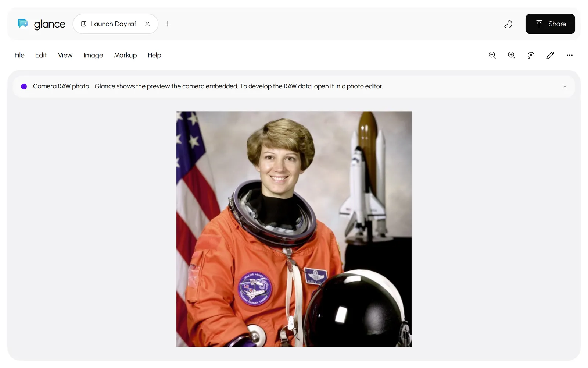Open the Markup menu
This screenshot has height=368, width=588.
[x=125, y=55]
